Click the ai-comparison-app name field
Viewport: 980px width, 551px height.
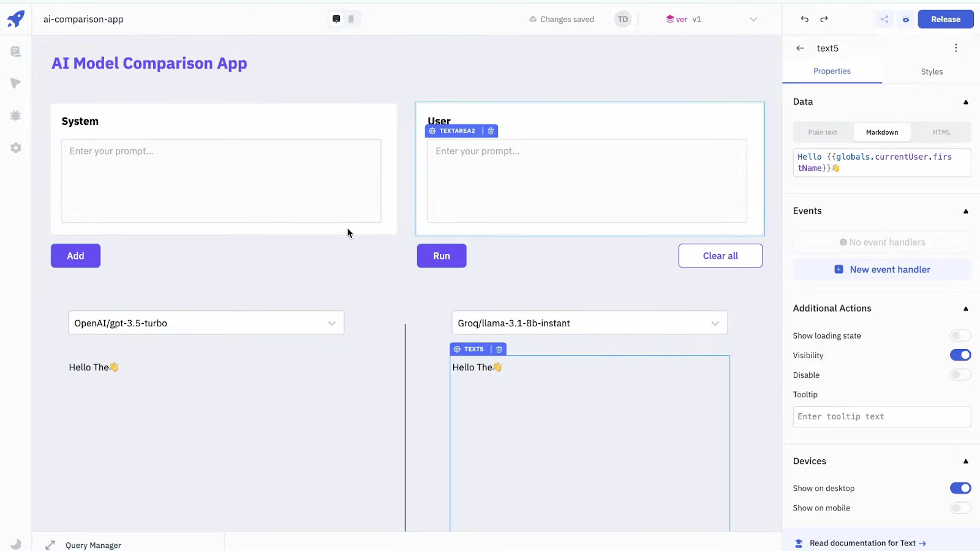point(83,19)
